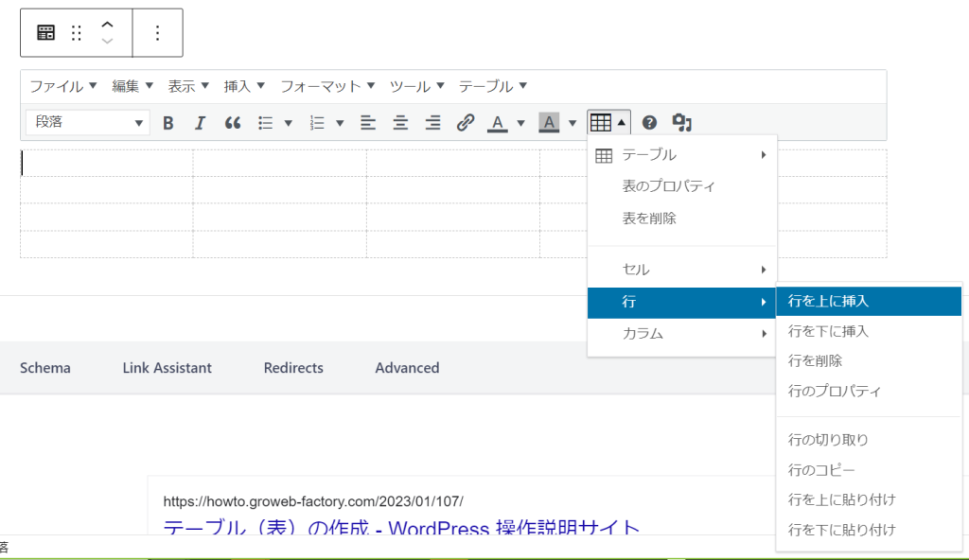Toggle bold formatting in the toolbar
Image resolution: width=969 pixels, height=560 pixels.
click(x=168, y=123)
